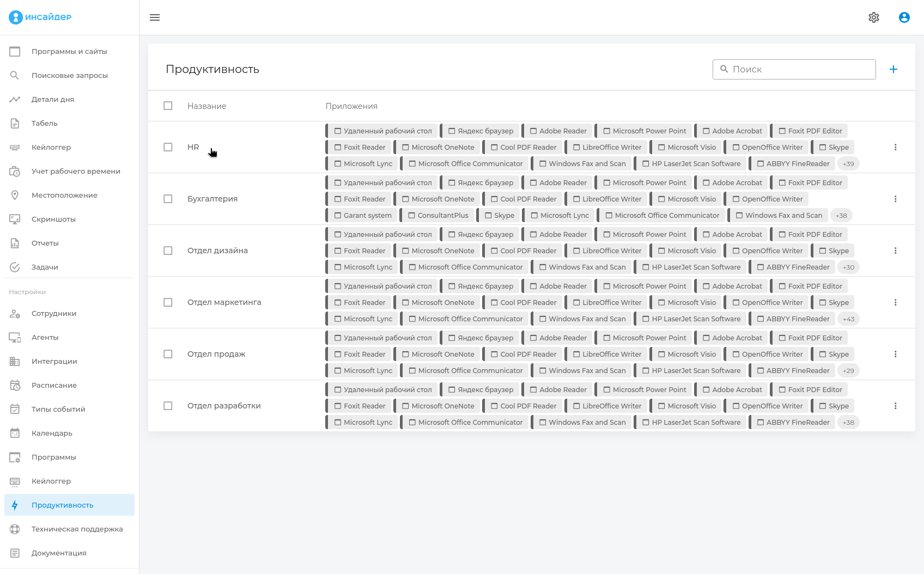Expand the +39 more apps chip in HR
Screen dimensions: 924x574
coord(848,163)
